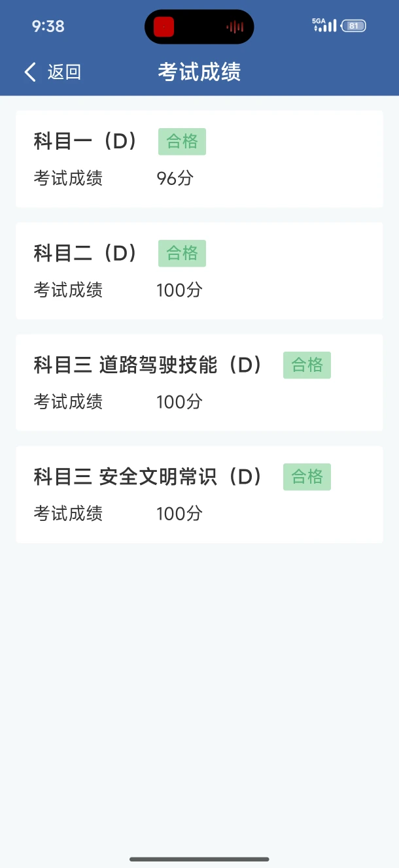This screenshot has height=868, width=399.
Task: Tap the 考试成绩 page title
Action: pyautogui.click(x=199, y=72)
